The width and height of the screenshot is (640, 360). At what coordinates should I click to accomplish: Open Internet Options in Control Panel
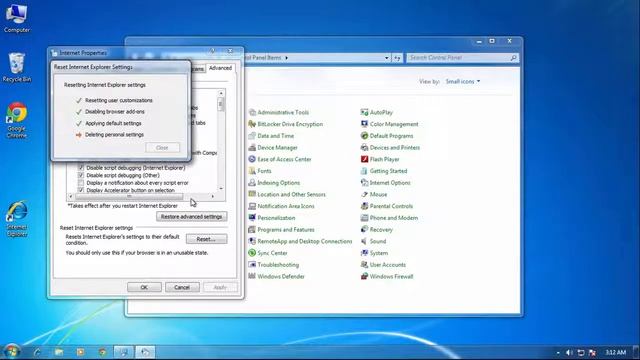386,183
